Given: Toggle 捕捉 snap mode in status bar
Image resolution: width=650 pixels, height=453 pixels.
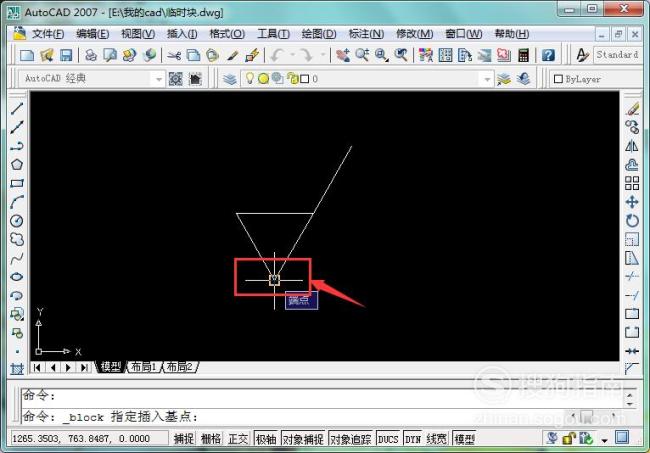Looking at the screenshot, I should coord(184,438).
